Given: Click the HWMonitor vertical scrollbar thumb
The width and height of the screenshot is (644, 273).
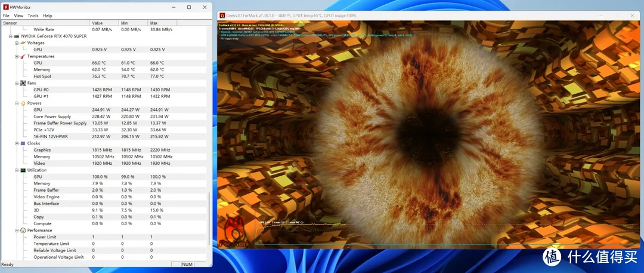Looking at the screenshot, I should 209,218.
